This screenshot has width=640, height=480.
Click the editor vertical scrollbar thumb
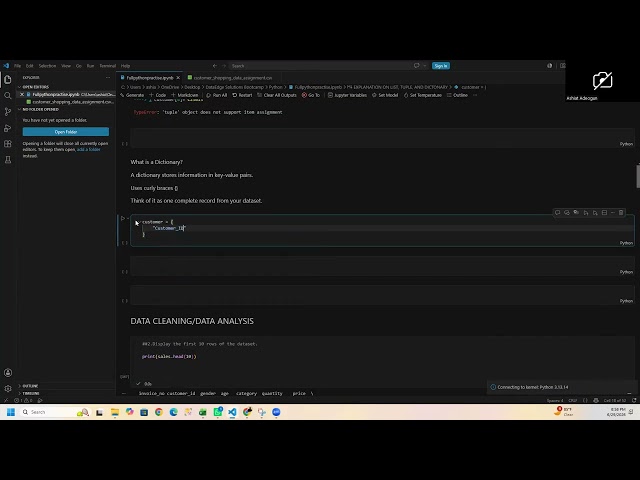click(638, 177)
